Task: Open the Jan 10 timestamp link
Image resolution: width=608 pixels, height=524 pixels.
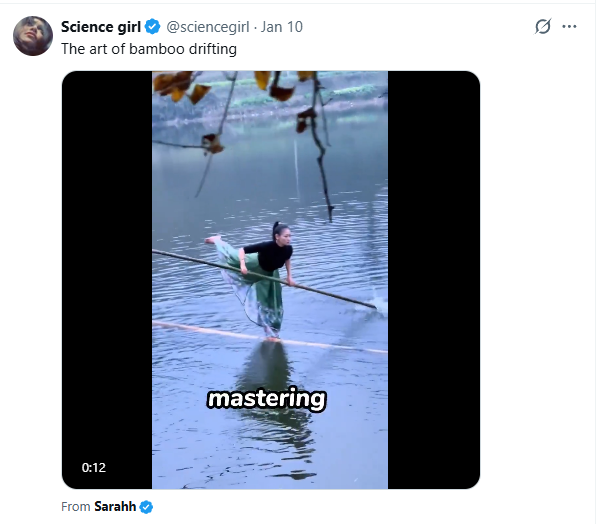Action: (282, 27)
